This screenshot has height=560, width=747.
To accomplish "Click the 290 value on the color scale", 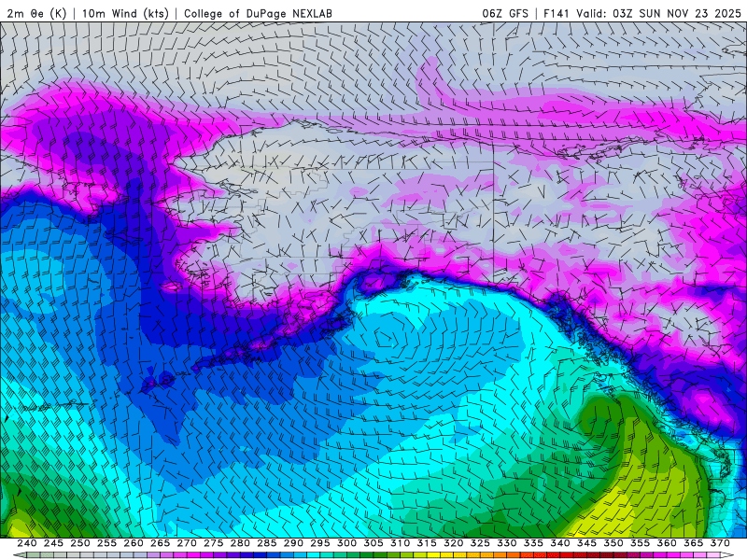I will 293,543.
